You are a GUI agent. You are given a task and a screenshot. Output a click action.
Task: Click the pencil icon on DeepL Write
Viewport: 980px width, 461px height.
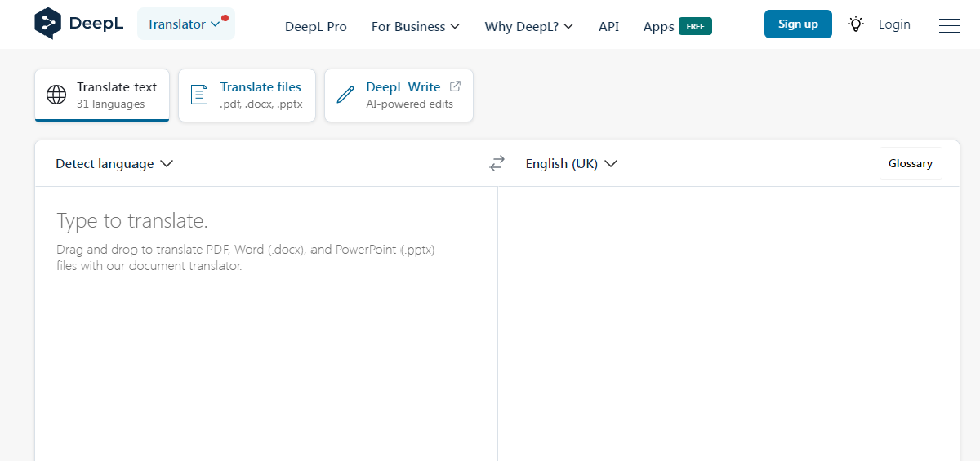(x=345, y=95)
